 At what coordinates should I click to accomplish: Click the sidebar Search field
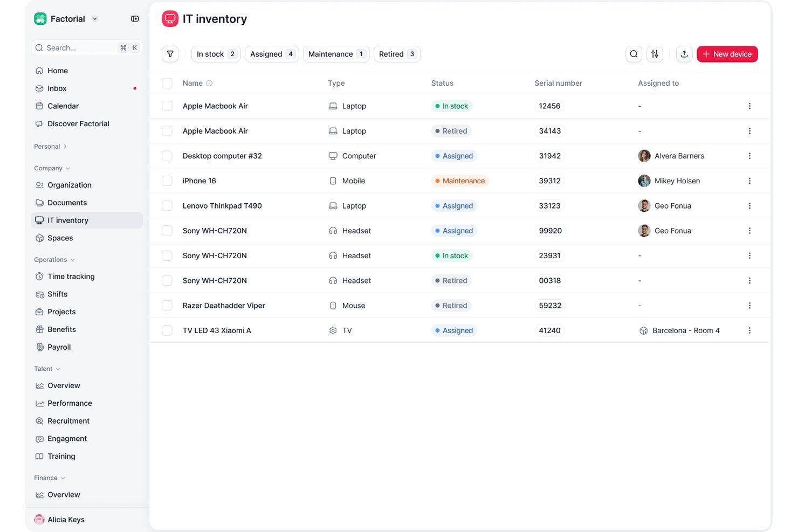coord(87,48)
